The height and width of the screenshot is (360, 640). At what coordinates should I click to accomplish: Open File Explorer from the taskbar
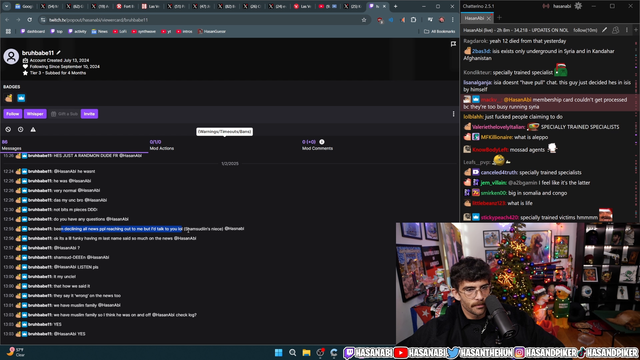[307, 353]
